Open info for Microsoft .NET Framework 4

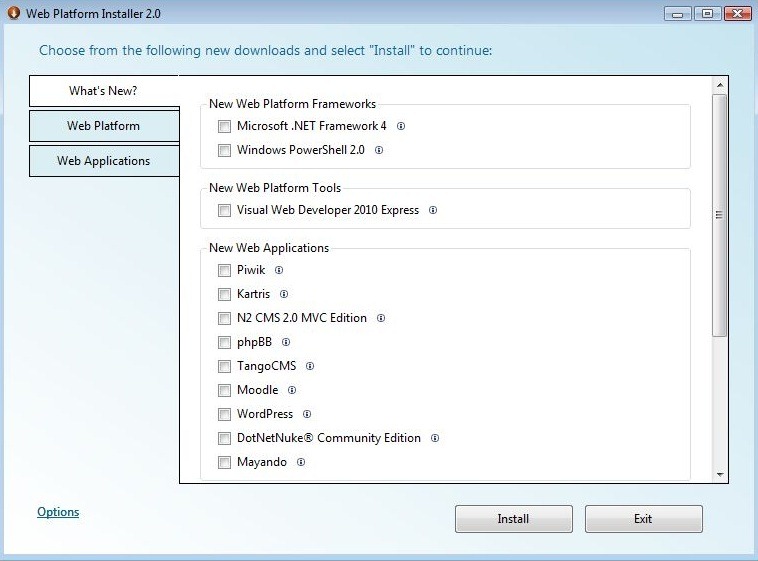pos(401,126)
